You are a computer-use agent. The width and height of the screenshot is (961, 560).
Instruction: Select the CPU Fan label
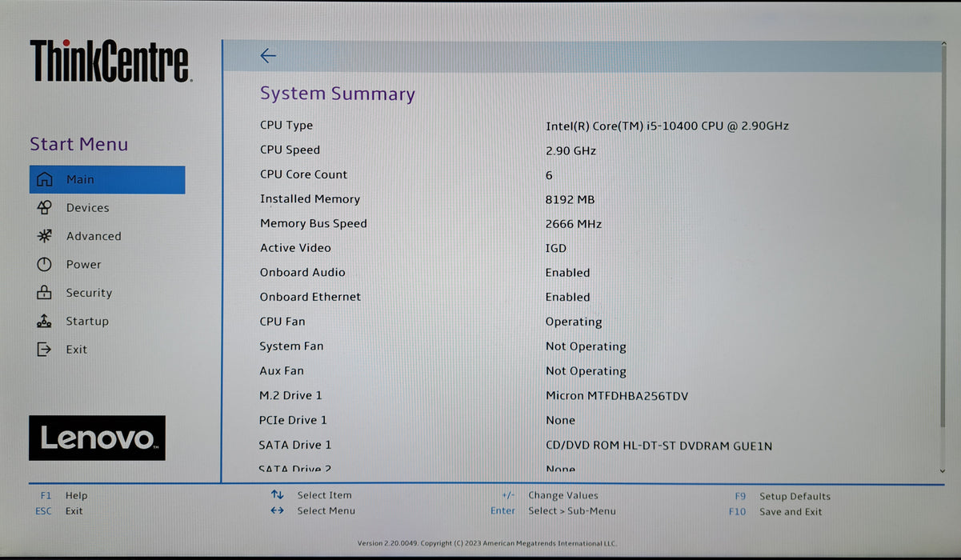pyautogui.click(x=282, y=322)
